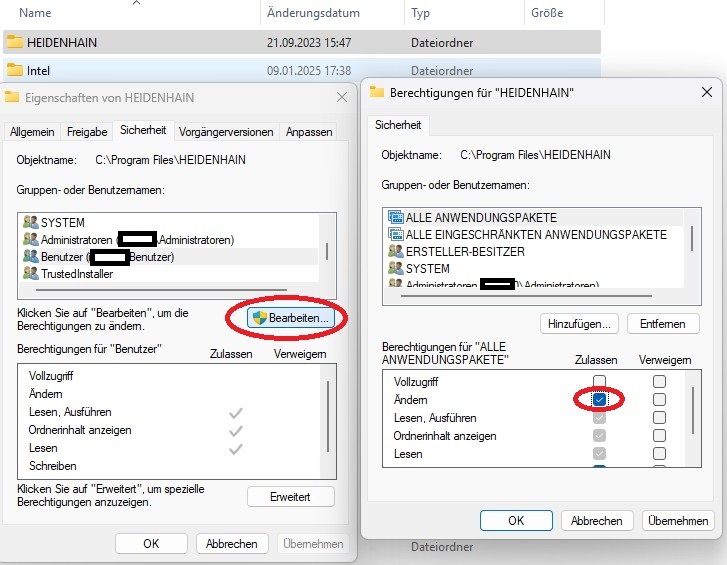727x565 pixels.
Task: Deny Vollzugriff via Verweigern checkbox
Action: point(659,381)
